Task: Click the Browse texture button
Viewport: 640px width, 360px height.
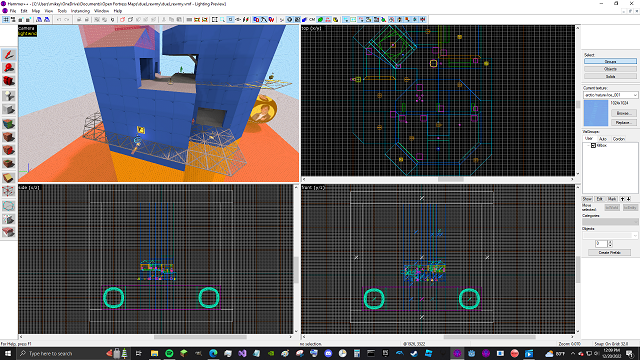Action: [623, 113]
